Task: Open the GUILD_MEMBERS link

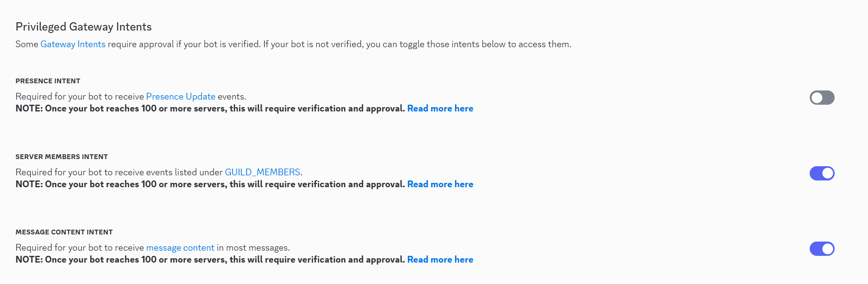Action: point(262,172)
